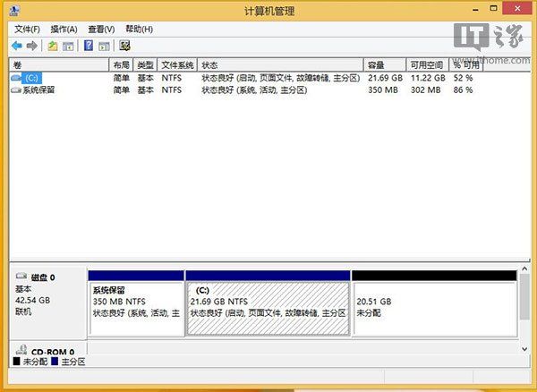The image size is (537, 392).
Task: Click the Up one level folder icon
Action: click(53, 46)
